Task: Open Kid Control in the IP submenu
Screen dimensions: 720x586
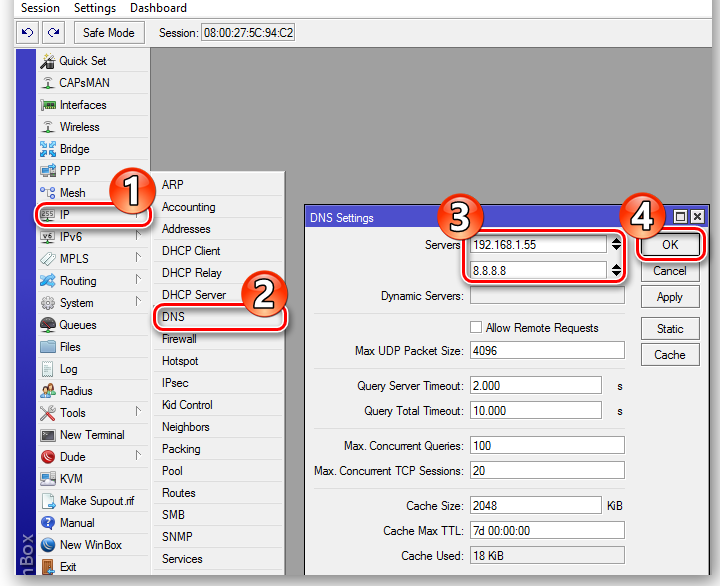Action: click(219, 405)
